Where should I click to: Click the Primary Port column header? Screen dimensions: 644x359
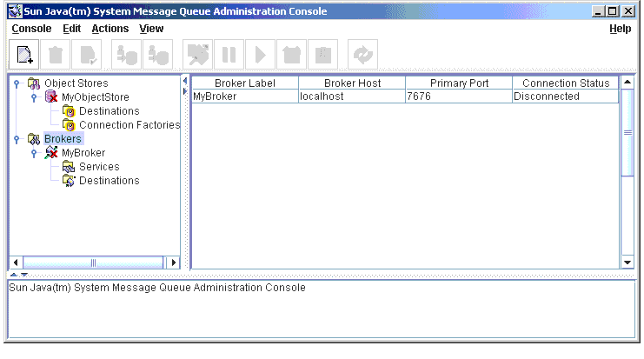coord(459,83)
